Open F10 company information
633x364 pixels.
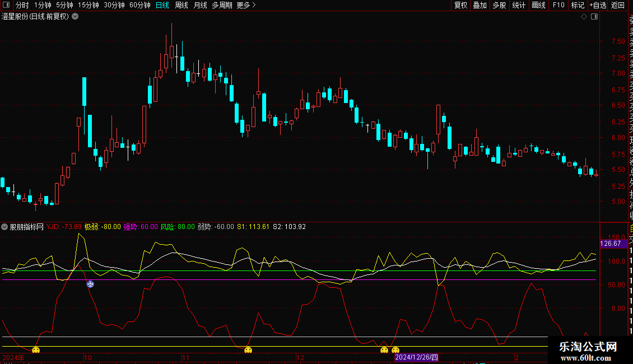[x=558, y=6]
